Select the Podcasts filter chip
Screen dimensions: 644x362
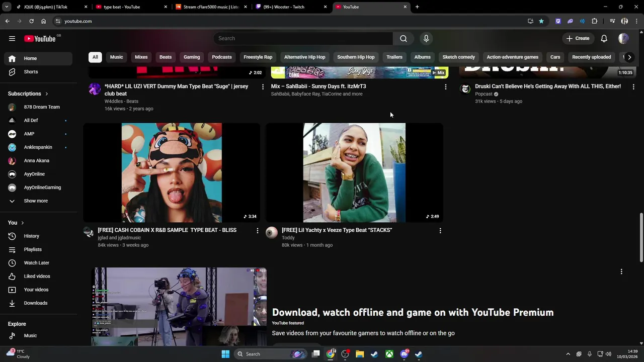pyautogui.click(x=222, y=57)
